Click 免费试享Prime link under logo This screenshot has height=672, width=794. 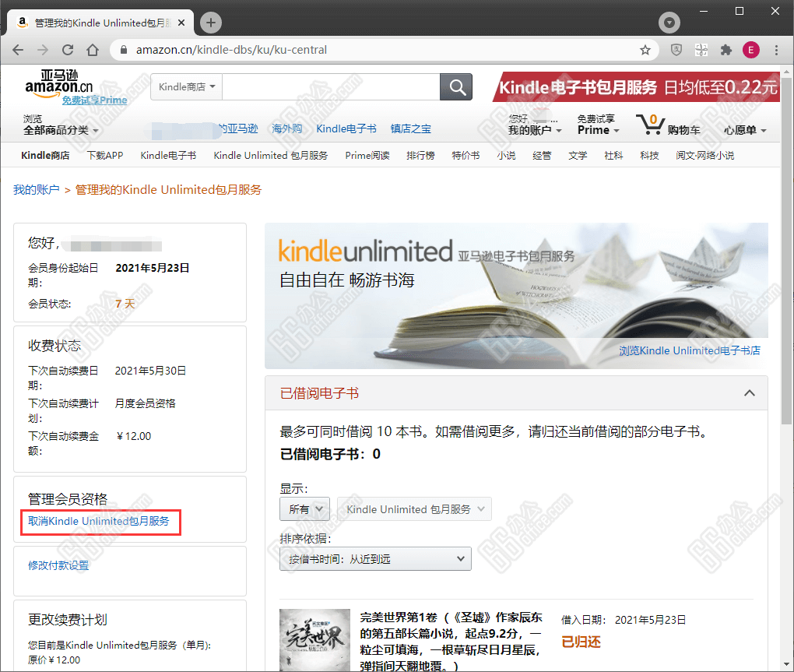click(x=95, y=100)
